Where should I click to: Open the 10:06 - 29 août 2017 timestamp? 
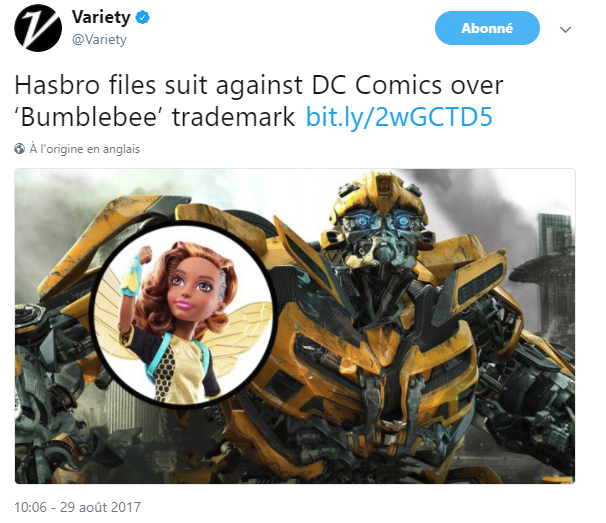click(77, 507)
